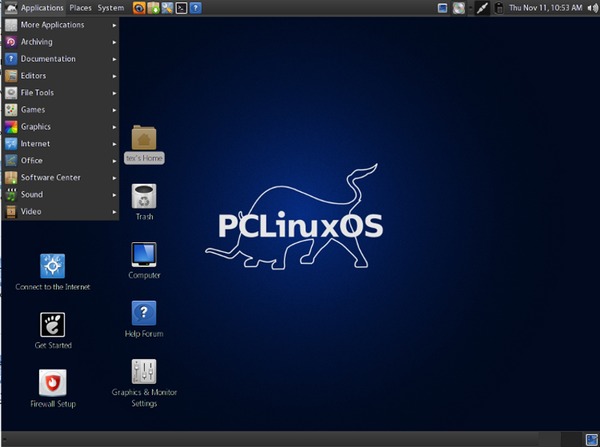Expand the Internet submenu
The height and width of the screenshot is (447, 600).
pyautogui.click(x=60, y=144)
